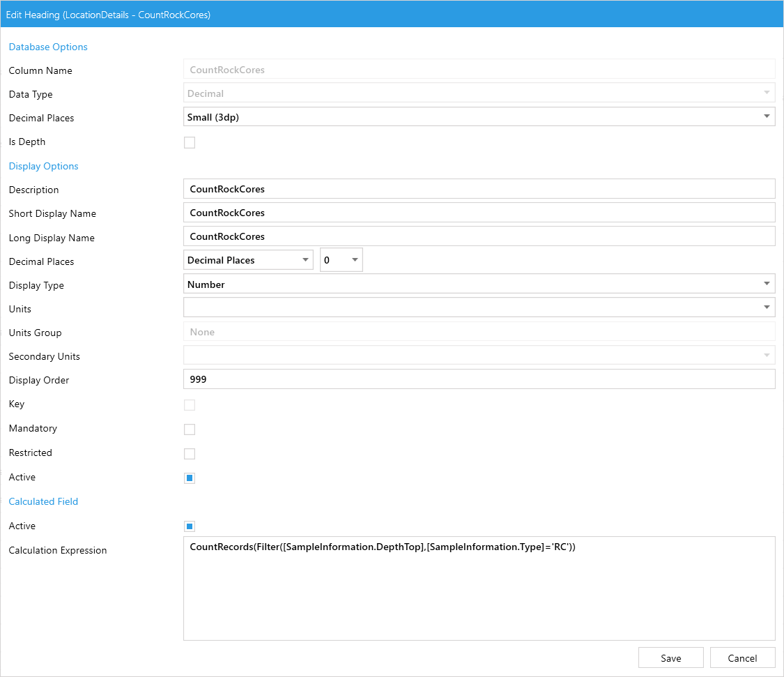Click inside the Calculation Expression box
Image resolution: width=784 pixels, height=677 pixels.
[x=479, y=588]
